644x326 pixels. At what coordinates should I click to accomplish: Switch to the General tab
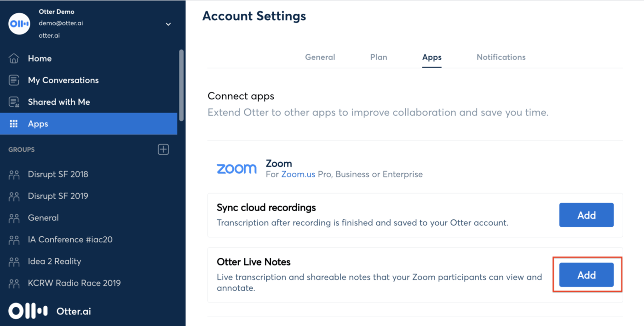tap(320, 57)
